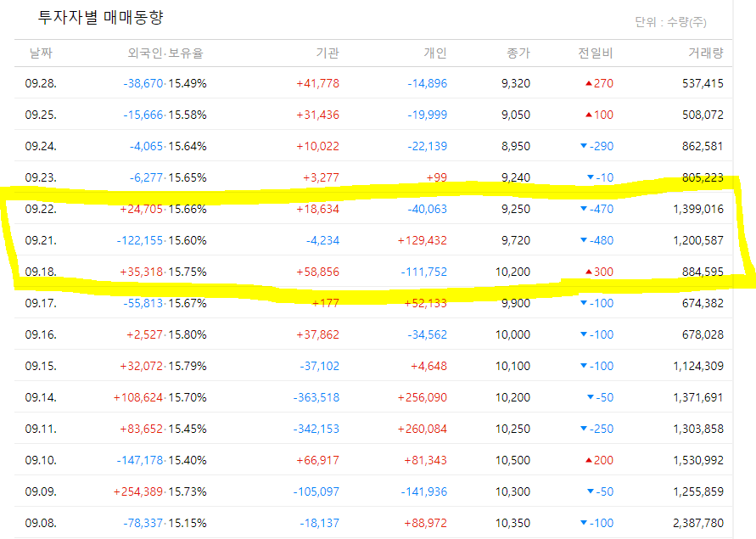The height and width of the screenshot is (539, 756).
Task: Click the 종가 column header
Action: click(x=518, y=53)
